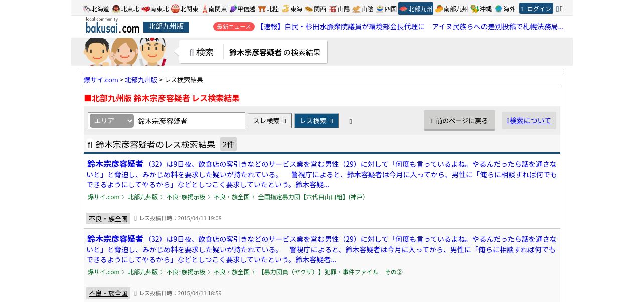Open the エリア dropdown
644x302 pixels.
112,121
